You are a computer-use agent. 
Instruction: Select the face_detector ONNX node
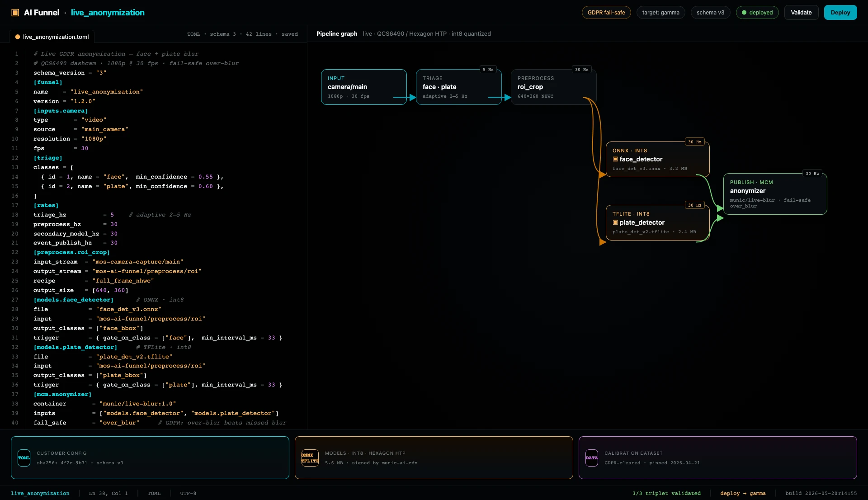(658, 159)
